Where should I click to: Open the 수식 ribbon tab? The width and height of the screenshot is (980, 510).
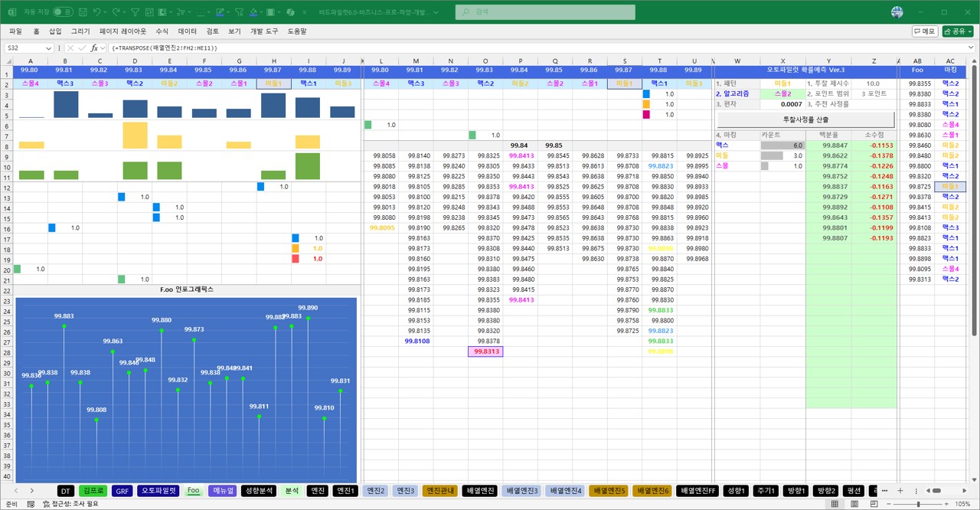(162, 31)
